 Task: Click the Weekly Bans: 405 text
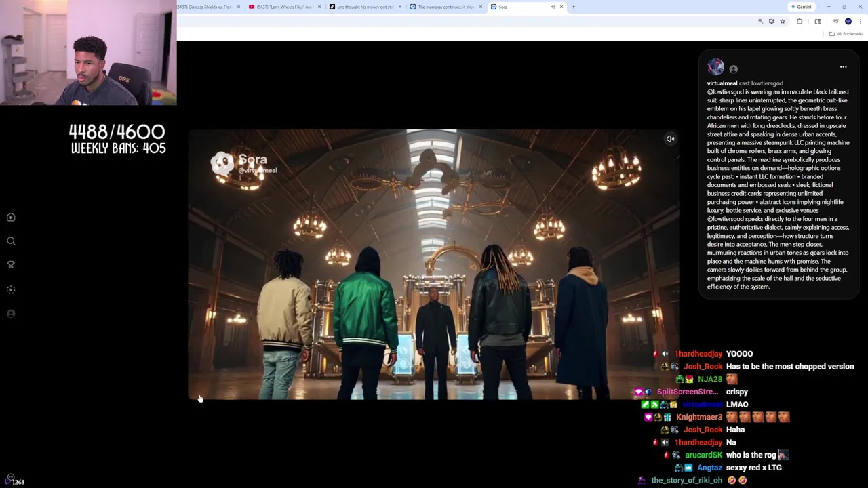pos(118,148)
